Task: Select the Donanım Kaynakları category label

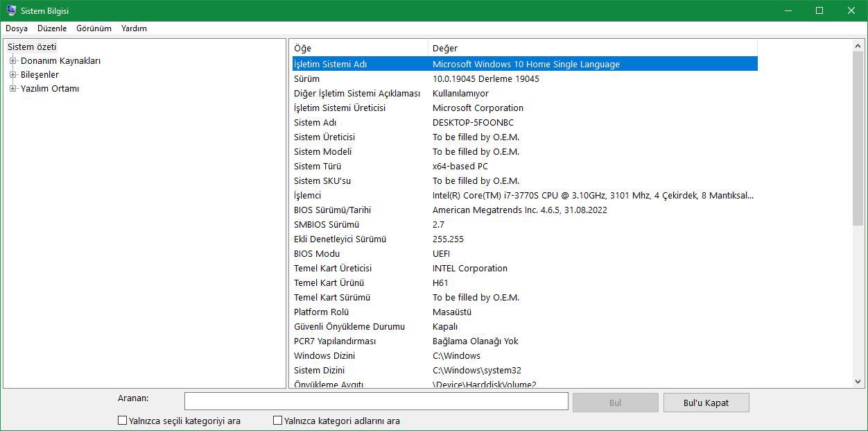Action: point(60,60)
